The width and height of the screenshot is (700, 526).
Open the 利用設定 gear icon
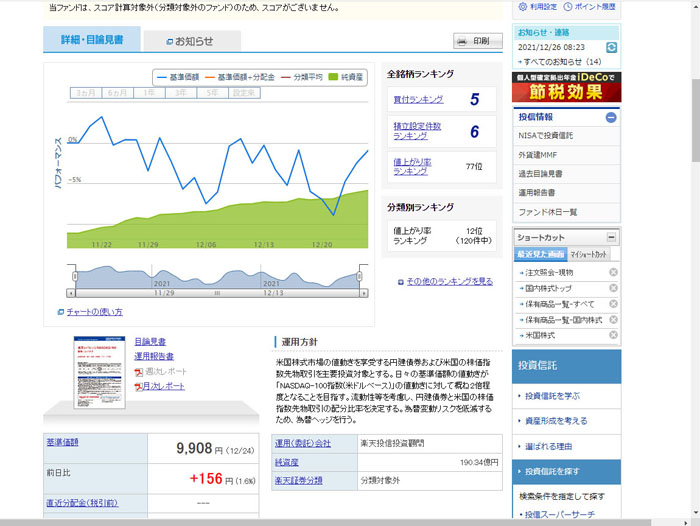pos(522,6)
